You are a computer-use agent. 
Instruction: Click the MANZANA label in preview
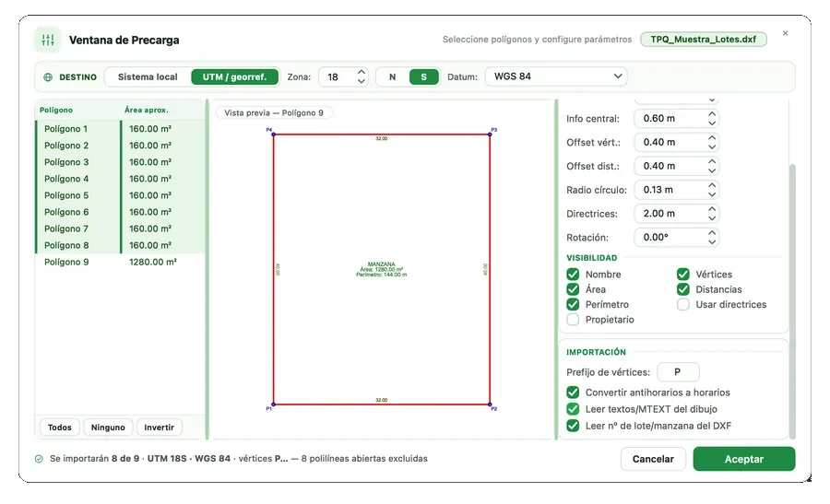click(381, 264)
